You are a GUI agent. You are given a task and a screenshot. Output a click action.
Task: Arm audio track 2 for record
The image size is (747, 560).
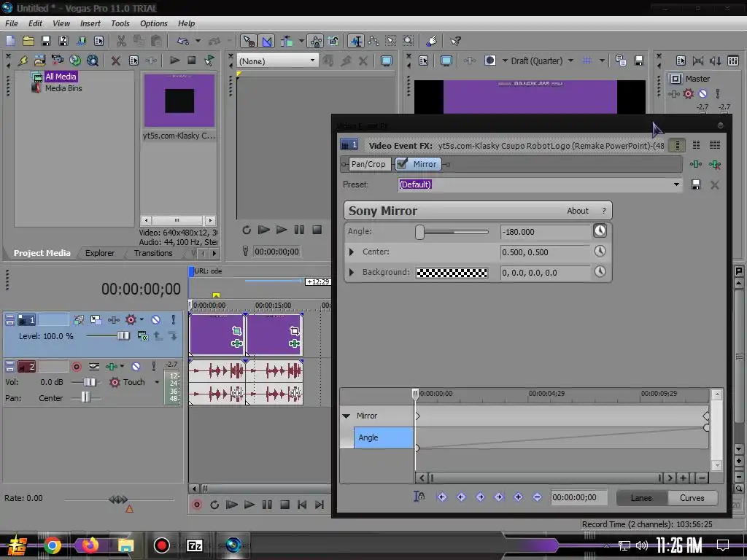pos(76,366)
